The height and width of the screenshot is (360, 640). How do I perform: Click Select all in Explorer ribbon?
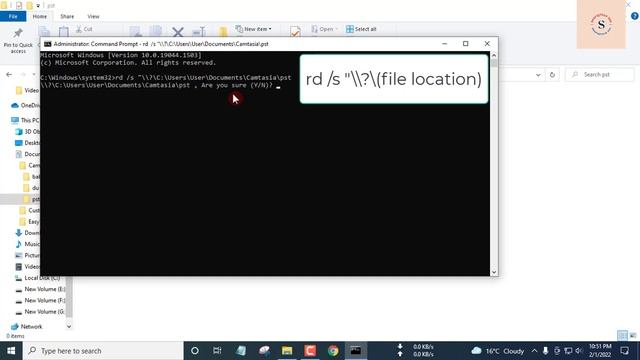click(x=361, y=29)
